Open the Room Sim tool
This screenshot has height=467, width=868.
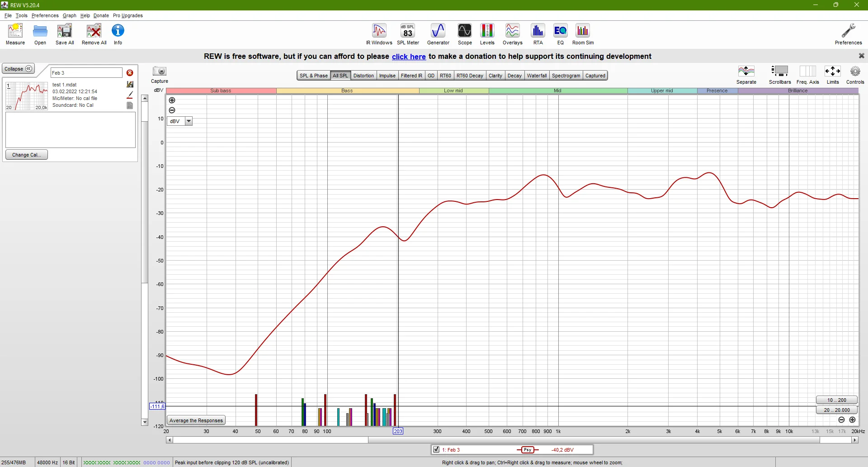coord(583,34)
